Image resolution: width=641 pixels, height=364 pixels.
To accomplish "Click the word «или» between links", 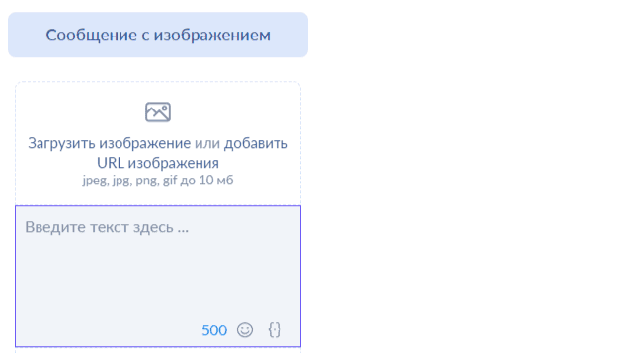I will tap(207, 143).
